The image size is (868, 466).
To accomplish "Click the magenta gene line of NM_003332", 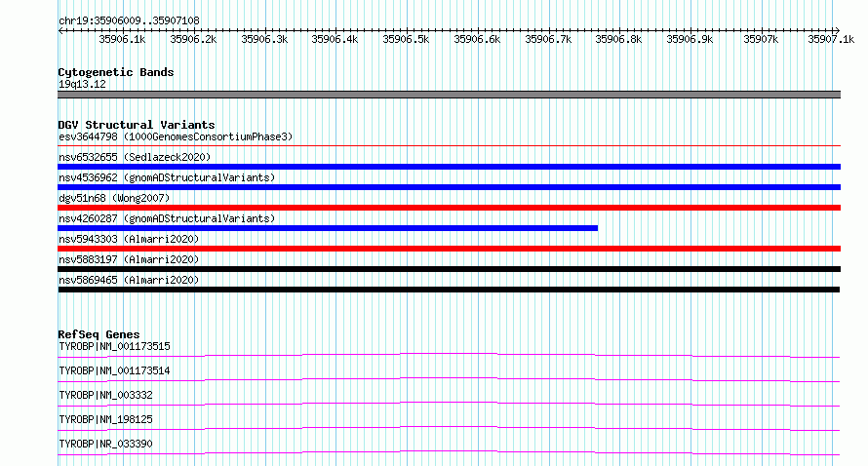I will 449,404.
